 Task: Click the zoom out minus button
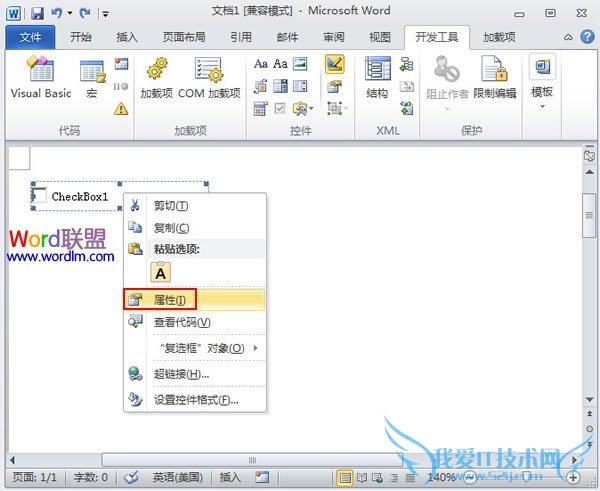[470, 477]
